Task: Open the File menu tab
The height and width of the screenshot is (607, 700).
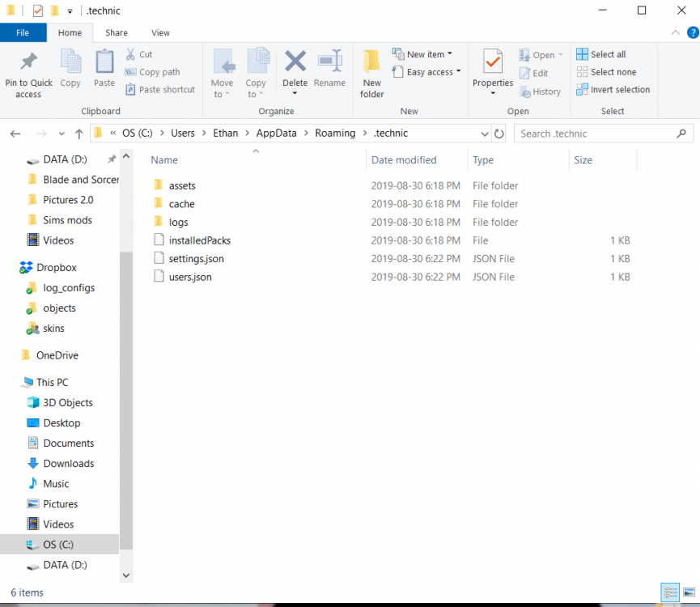Action: tap(23, 33)
